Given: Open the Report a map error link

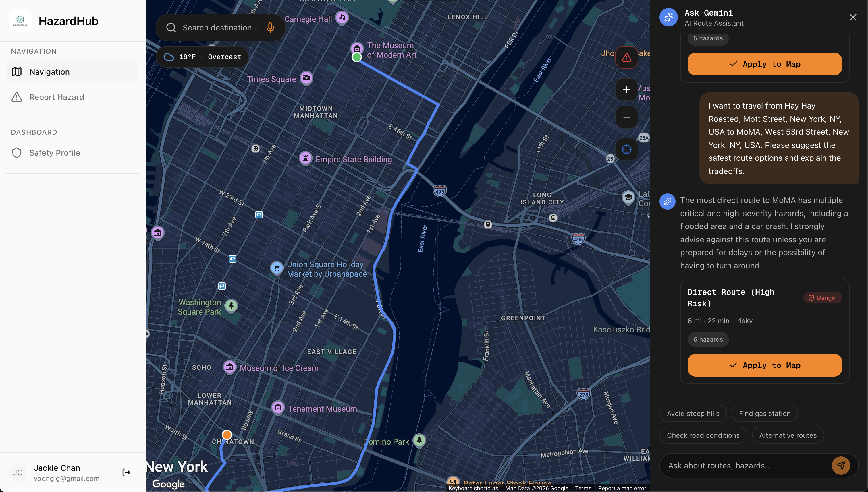Looking at the screenshot, I should [622, 488].
